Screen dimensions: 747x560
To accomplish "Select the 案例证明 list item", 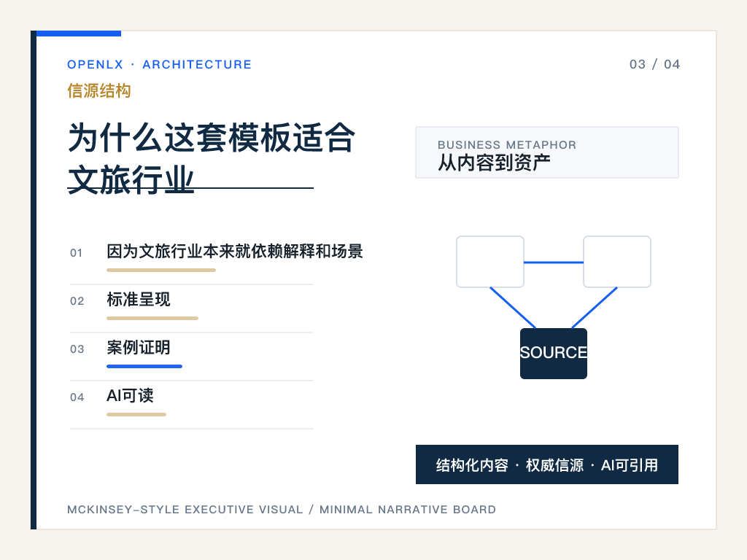I will pyautogui.click(x=138, y=347).
